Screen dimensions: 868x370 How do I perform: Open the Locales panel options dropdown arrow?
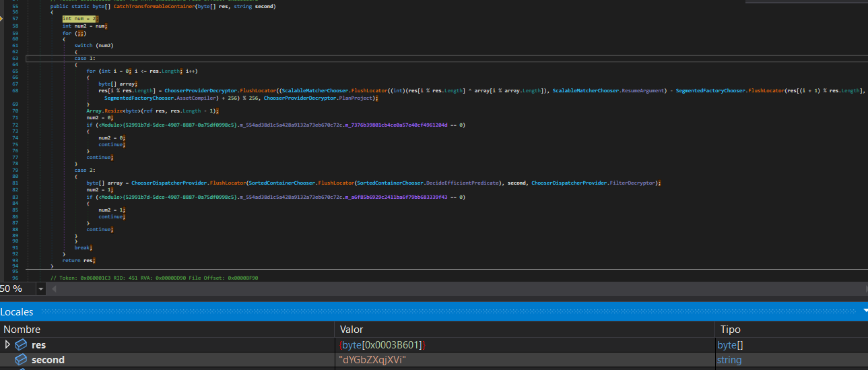(x=864, y=311)
